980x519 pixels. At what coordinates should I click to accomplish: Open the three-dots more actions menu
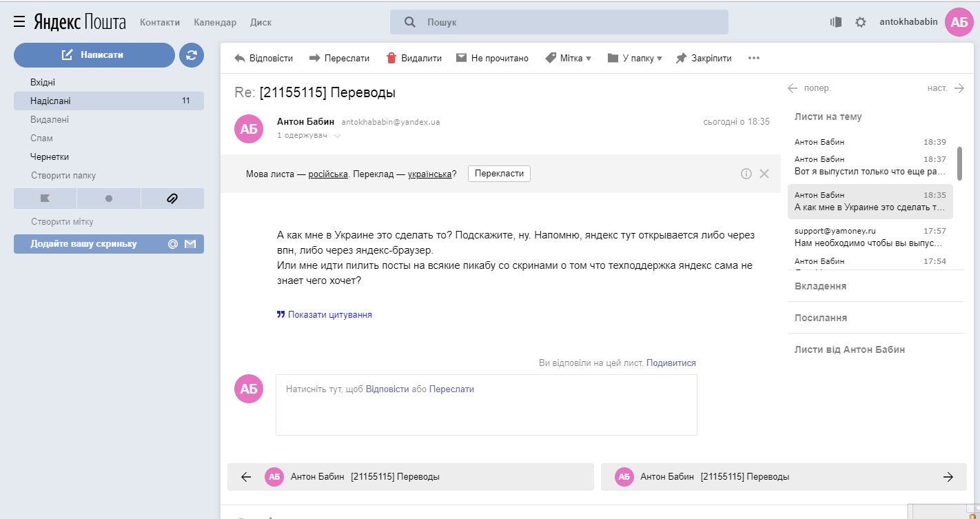(x=754, y=59)
